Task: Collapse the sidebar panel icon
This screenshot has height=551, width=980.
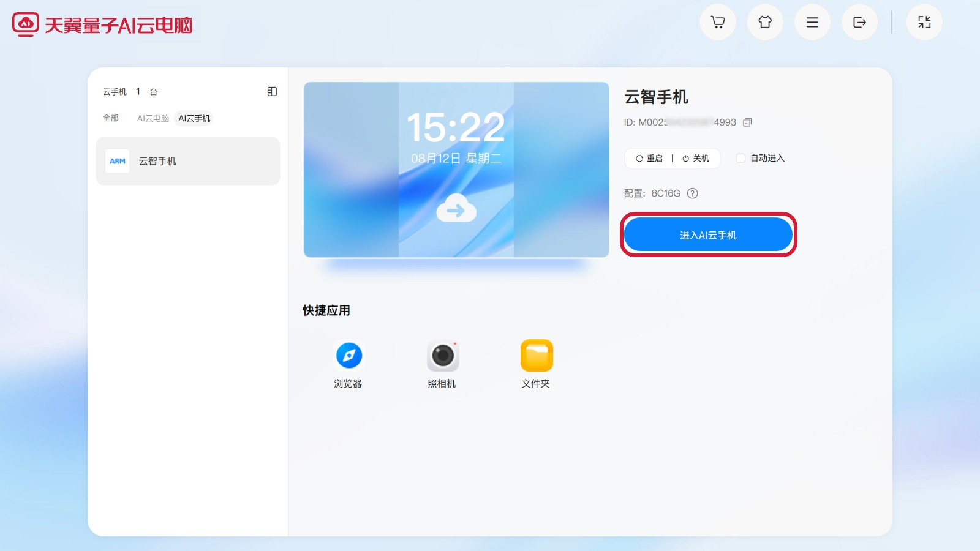Action: point(273,92)
